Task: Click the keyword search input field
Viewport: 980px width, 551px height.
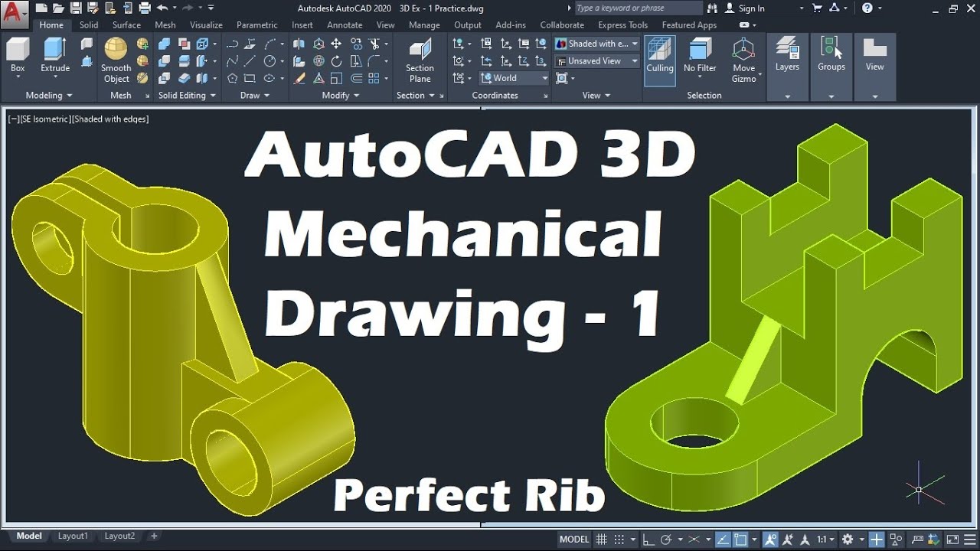Action: coord(637,8)
